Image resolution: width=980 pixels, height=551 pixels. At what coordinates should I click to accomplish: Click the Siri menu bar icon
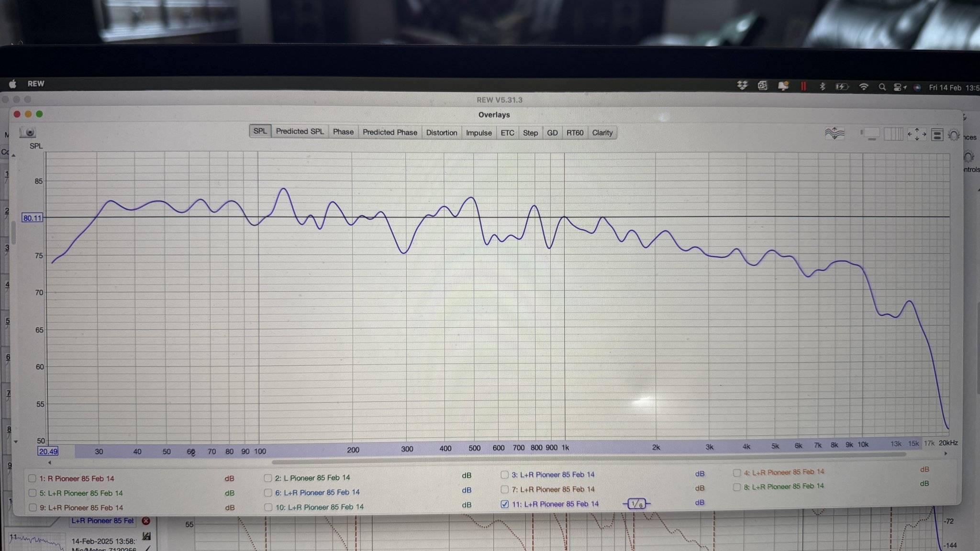click(917, 88)
